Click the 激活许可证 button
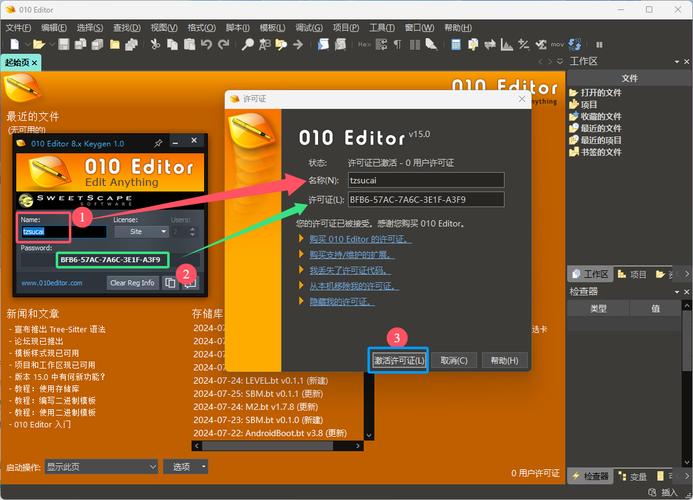Viewport: 693px width, 500px height. pos(399,360)
